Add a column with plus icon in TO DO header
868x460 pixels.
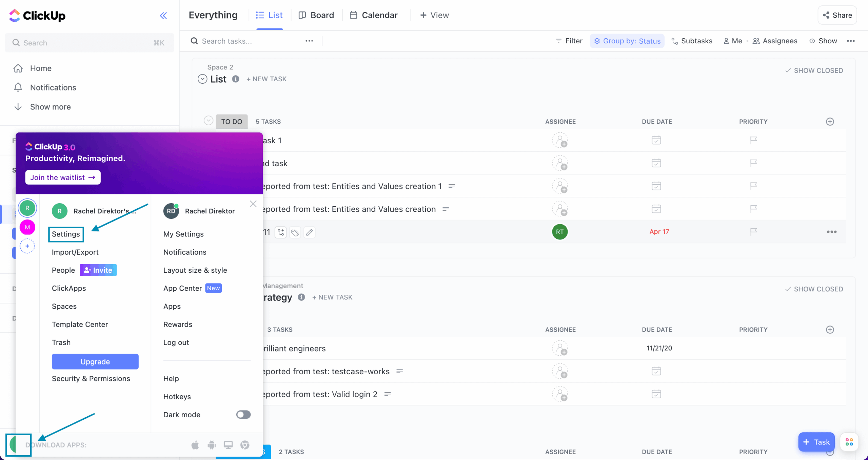[x=830, y=122]
